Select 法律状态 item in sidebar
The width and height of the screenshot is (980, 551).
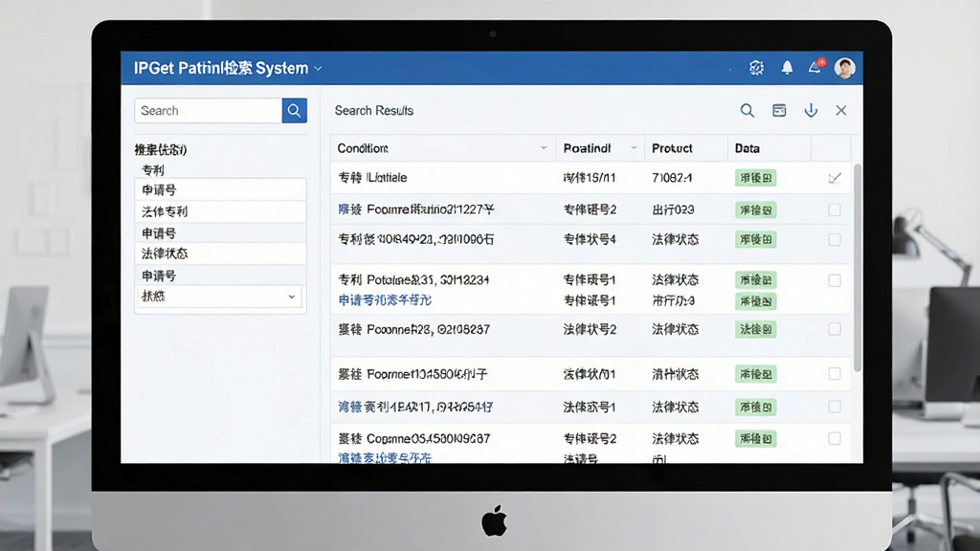tap(220, 253)
